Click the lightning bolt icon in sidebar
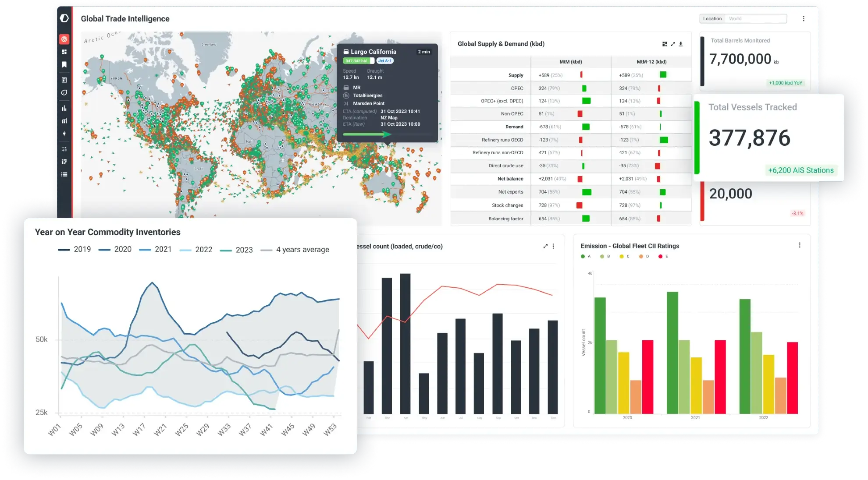 point(64,134)
